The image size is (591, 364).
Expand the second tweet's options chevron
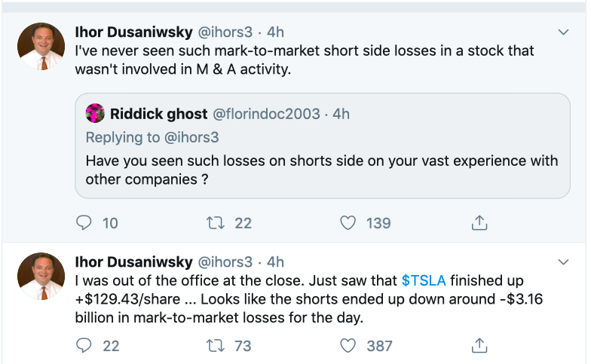click(x=563, y=262)
